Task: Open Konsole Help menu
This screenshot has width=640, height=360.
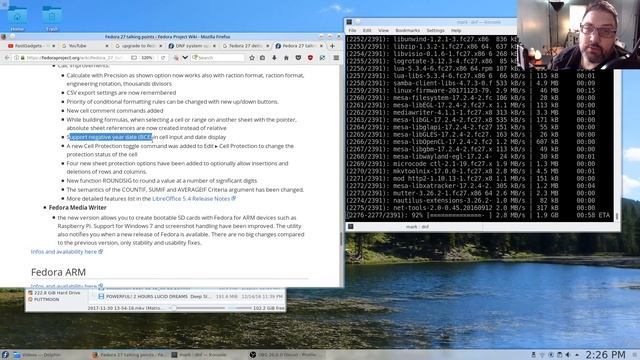Action: (456, 31)
